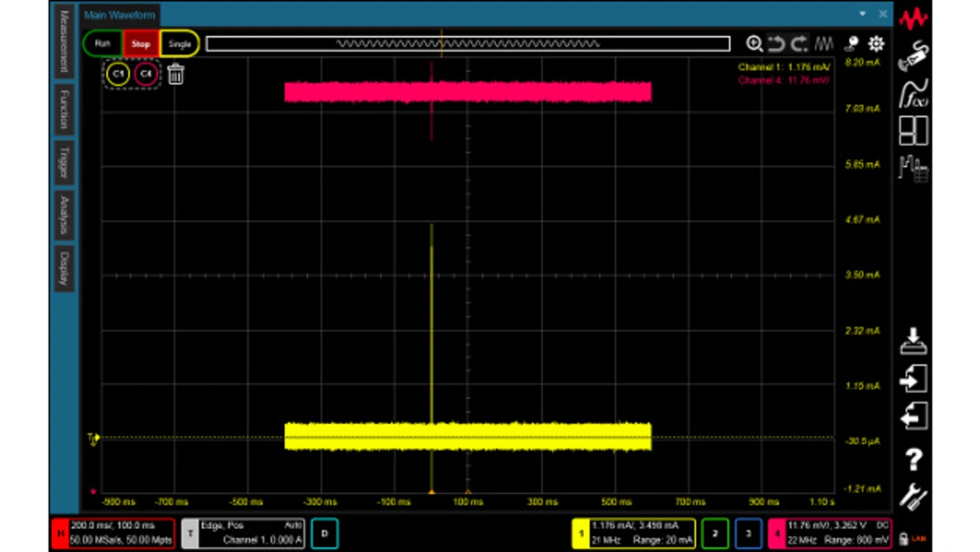
Task: Enable channel 3 in bottom bar
Action: pos(748,533)
